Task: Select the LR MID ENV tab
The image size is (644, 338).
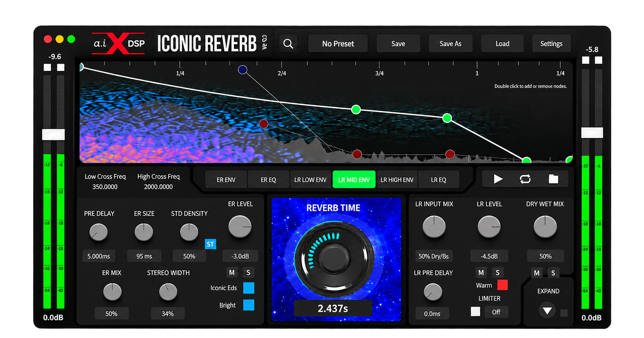Action: point(354,180)
